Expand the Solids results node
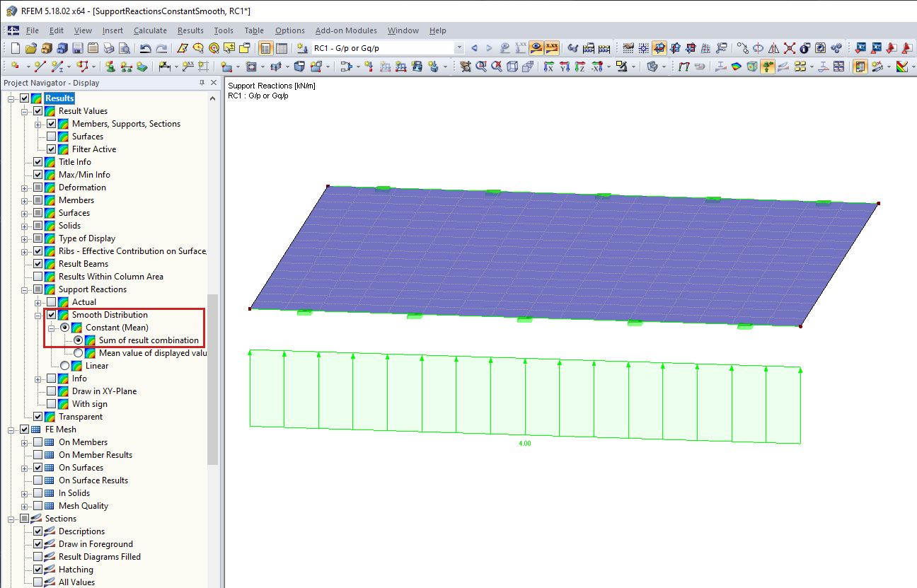 tap(25, 226)
